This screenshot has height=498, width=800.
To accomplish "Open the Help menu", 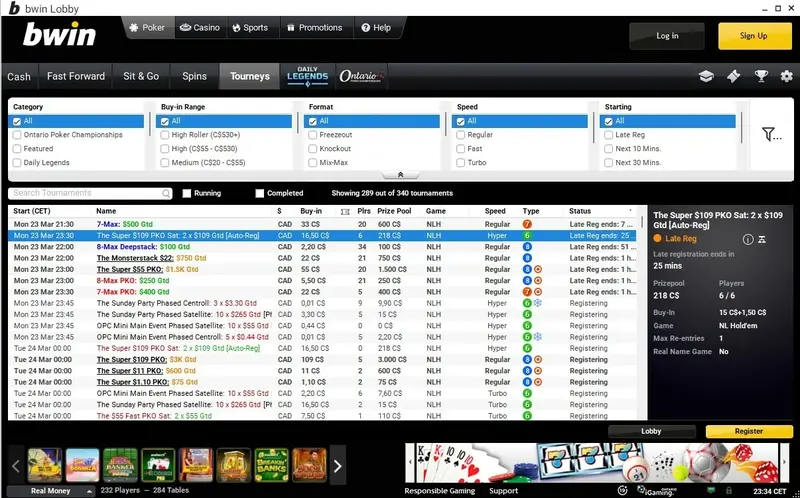I will click(x=376, y=28).
